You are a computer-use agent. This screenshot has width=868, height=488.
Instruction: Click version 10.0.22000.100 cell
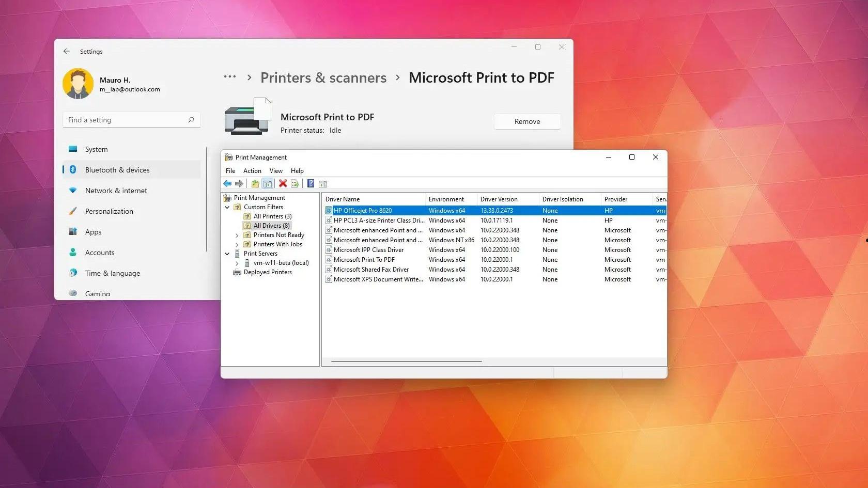[x=500, y=249]
